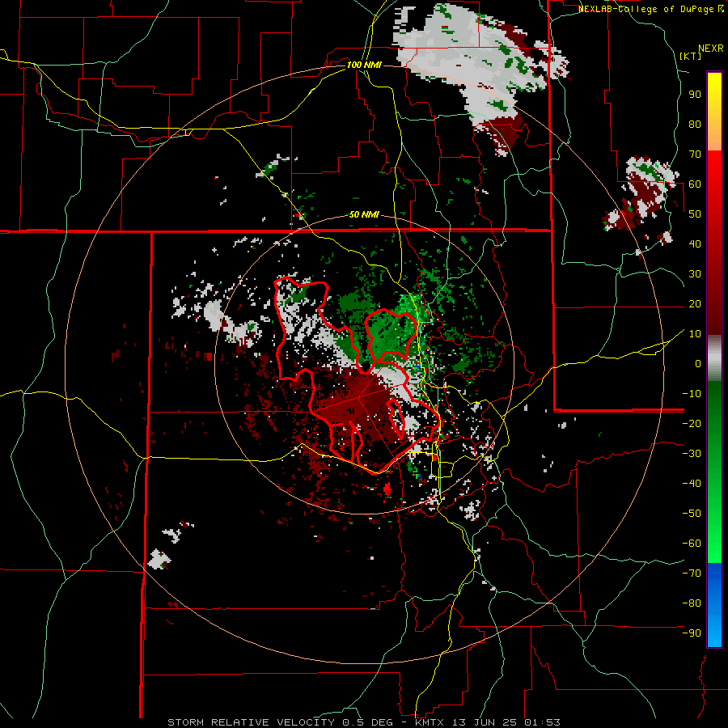Select the positive 20 scale value
Screen dimensions: 728x728
(x=695, y=303)
